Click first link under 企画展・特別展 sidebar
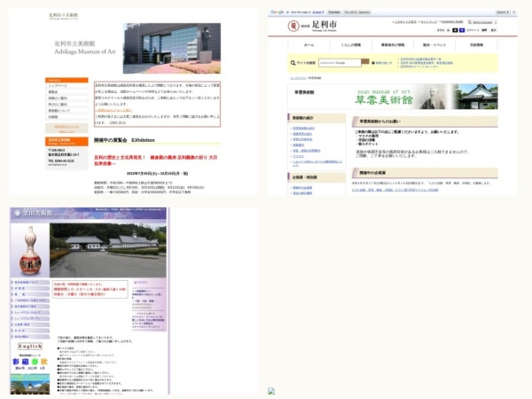 pyautogui.click(x=302, y=188)
